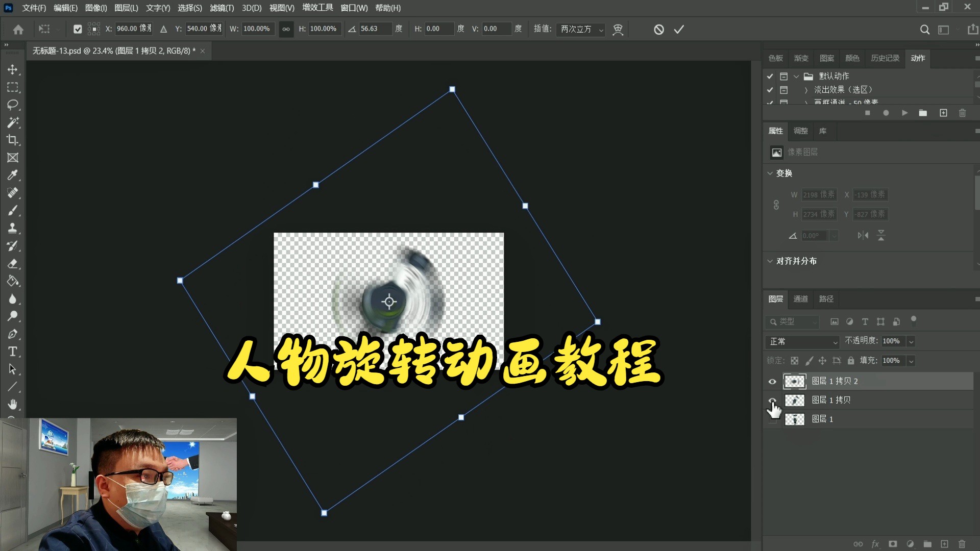This screenshot has width=980, height=551.
Task: Select the Paint Bucket tool
Action: pyautogui.click(x=13, y=281)
